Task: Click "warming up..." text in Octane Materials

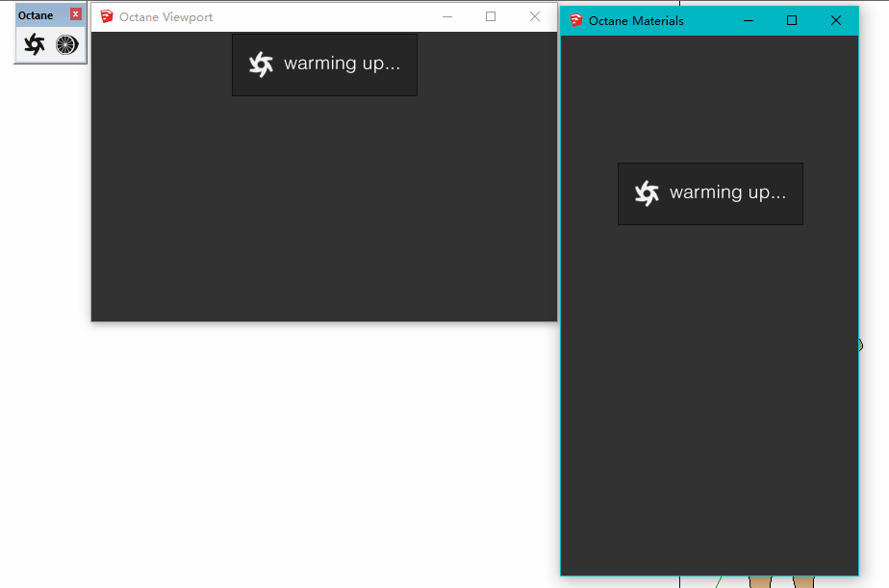Action: [727, 192]
